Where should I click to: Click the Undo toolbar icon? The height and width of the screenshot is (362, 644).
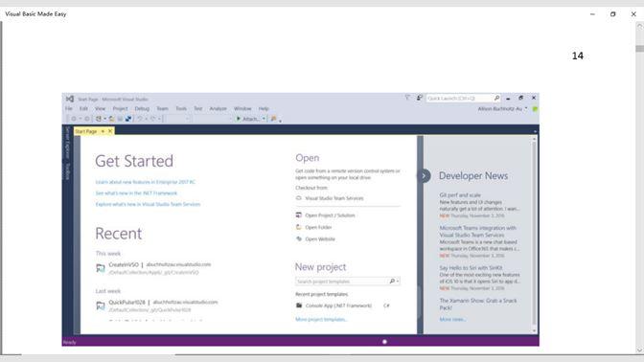(x=140, y=119)
